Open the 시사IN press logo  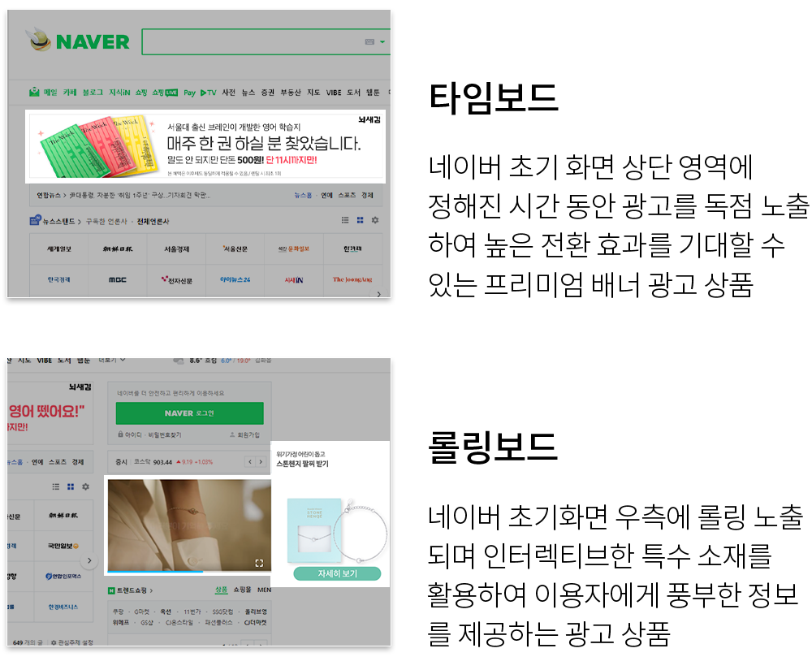(x=294, y=279)
